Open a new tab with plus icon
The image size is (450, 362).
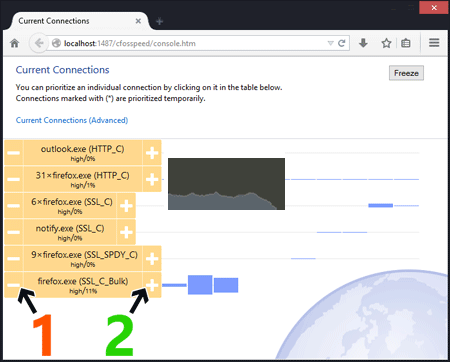tap(160, 21)
